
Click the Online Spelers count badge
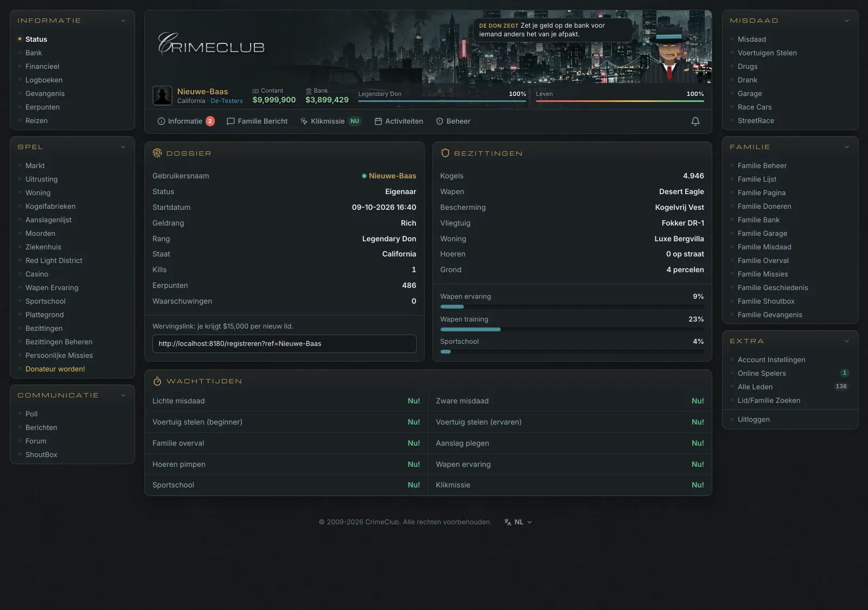click(x=844, y=373)
